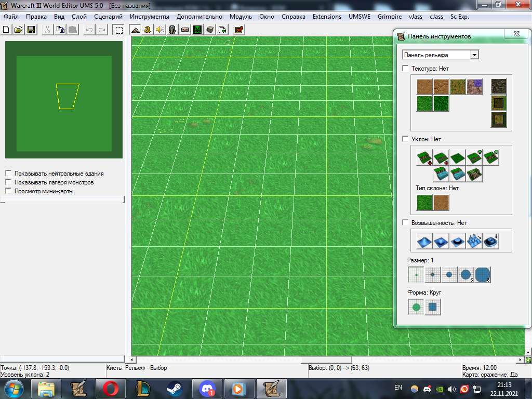Select the Круг circle brush shape
The image size is (532, 399).
coord(416,307)
